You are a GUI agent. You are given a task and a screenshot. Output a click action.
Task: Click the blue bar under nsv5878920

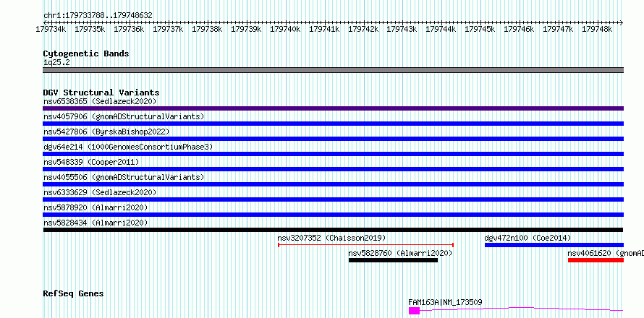coord(333,215)
